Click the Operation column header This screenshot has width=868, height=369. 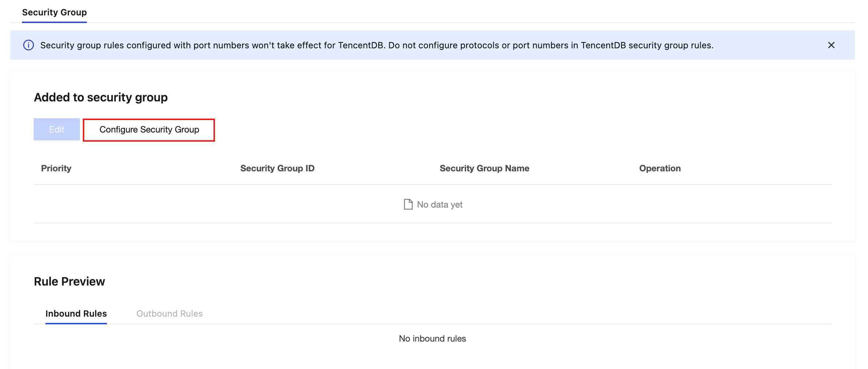[x=660, y=168]
